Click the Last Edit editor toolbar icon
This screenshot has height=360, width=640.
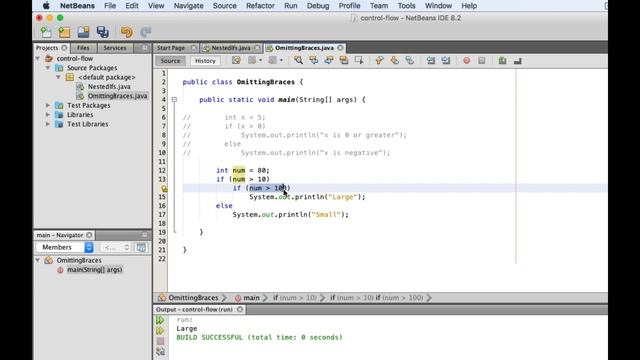coord(236,60)
